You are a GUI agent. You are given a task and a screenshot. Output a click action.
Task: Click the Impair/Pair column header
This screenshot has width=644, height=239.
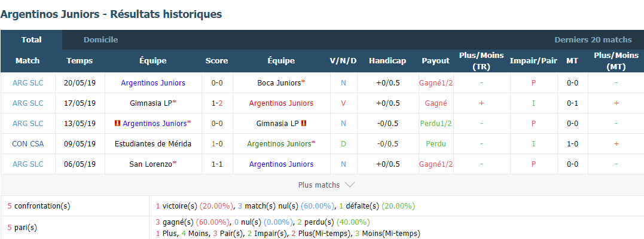pyautogui.click(x=533, y=61)
